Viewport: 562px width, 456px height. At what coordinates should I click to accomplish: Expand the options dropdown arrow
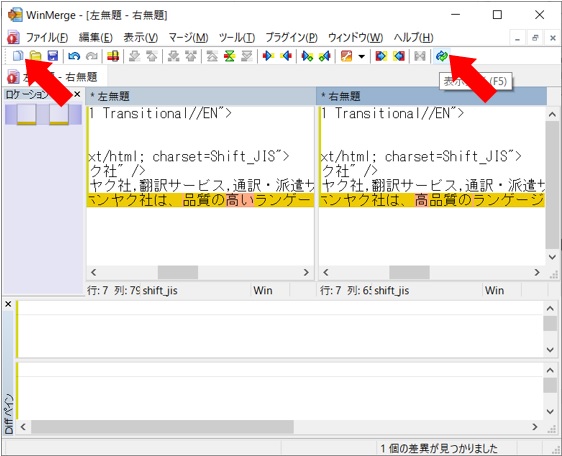pos(362,56)
